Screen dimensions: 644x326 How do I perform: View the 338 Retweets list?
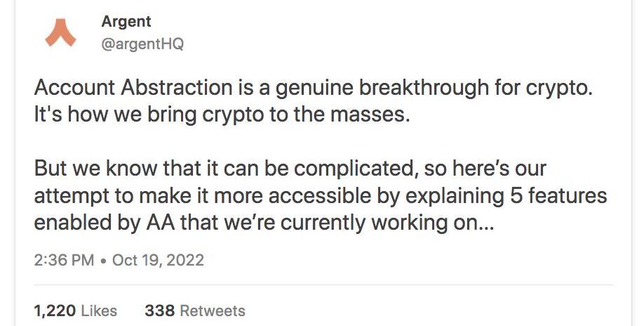[194, 310]
